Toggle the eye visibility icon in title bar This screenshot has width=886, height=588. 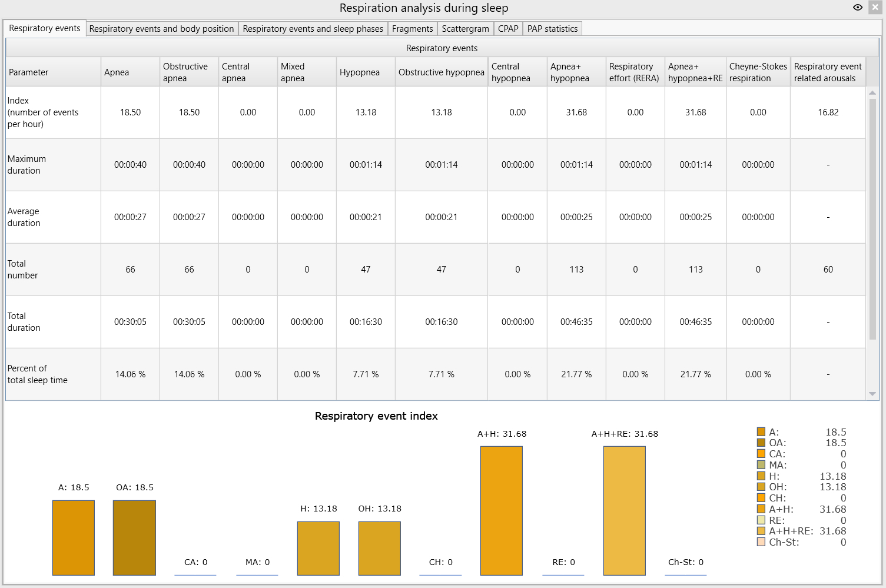(x=858, y=8)
